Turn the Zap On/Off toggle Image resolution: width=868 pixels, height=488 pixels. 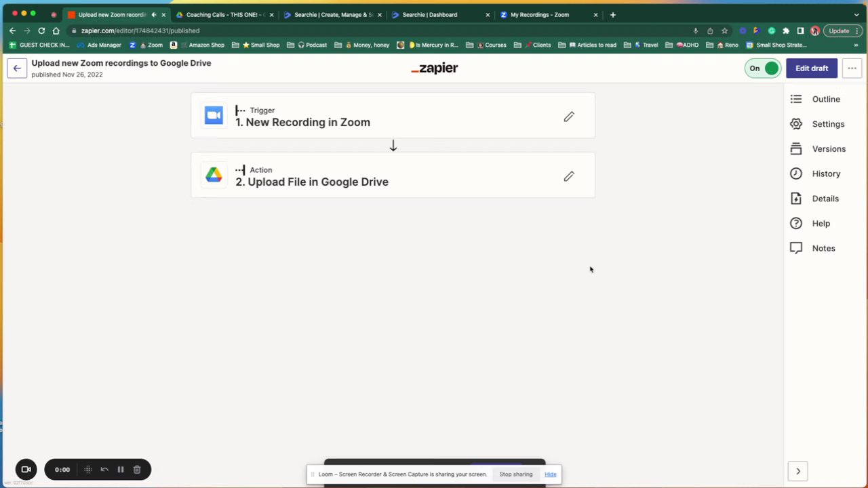pos(763,68)
